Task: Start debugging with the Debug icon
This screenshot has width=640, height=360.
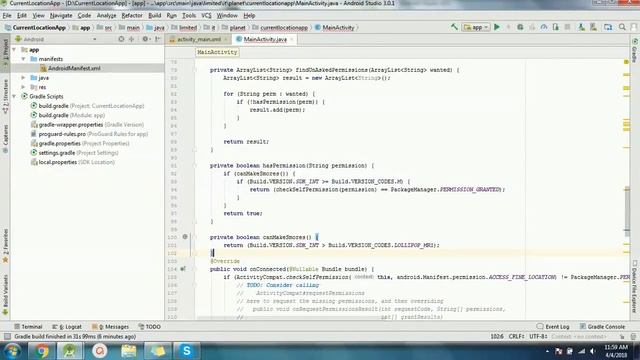Action: (x=520, y=27)
